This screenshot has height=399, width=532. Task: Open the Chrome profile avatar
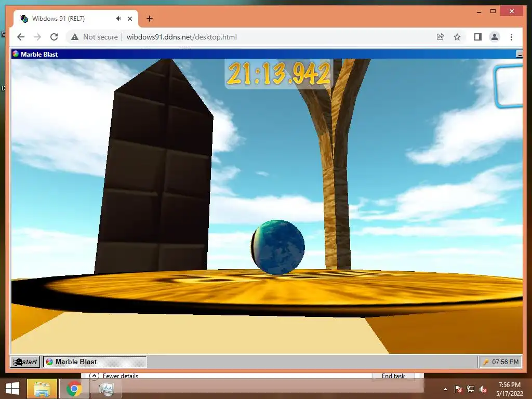[495, 37]
